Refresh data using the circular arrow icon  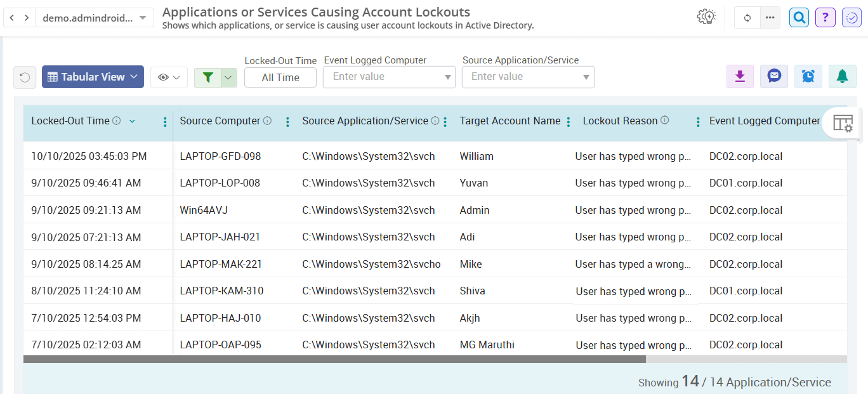click(x=747, y=17)
